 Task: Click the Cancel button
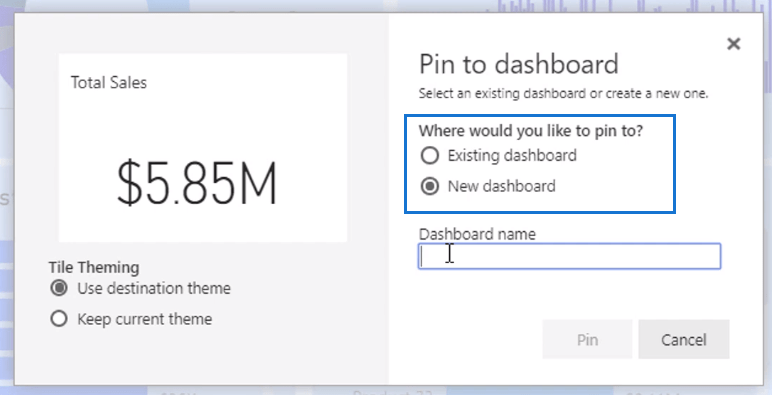tap(684, 339)
